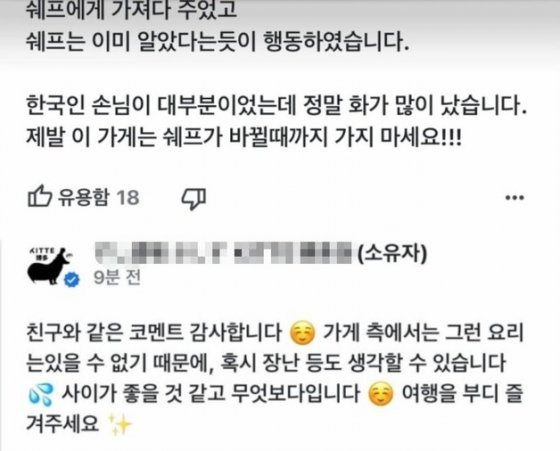The image size is (560, 451).
Task: Click the warning line 제발 이 가게는
Action: pos(244,137)
